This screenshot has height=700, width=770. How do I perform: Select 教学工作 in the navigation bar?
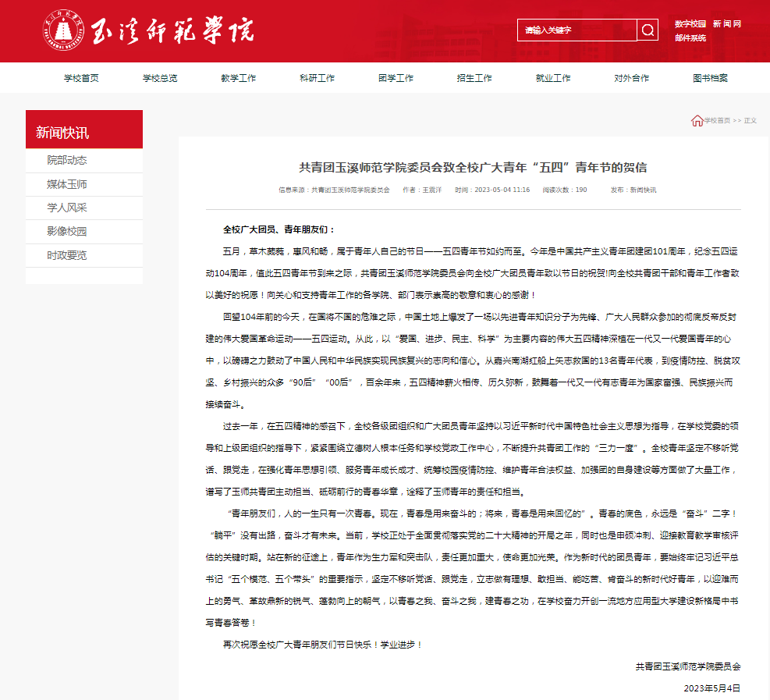point(238,78)
